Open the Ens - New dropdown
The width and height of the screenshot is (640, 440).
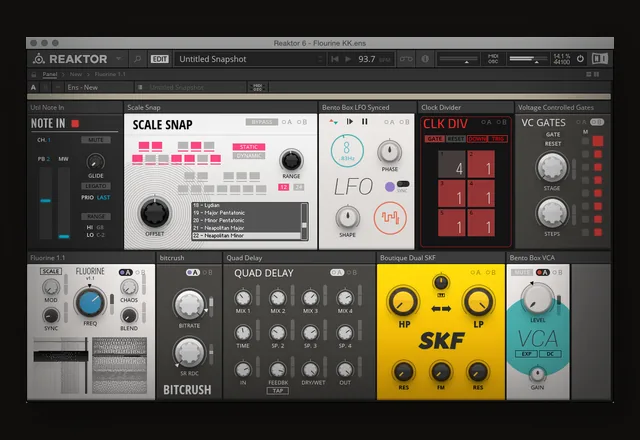(x=100, y=87)
